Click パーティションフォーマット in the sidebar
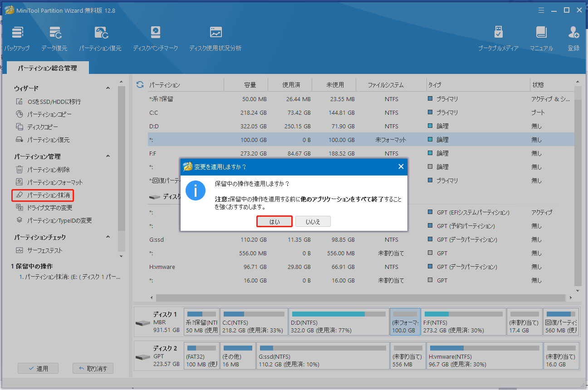 coord(49,182)
